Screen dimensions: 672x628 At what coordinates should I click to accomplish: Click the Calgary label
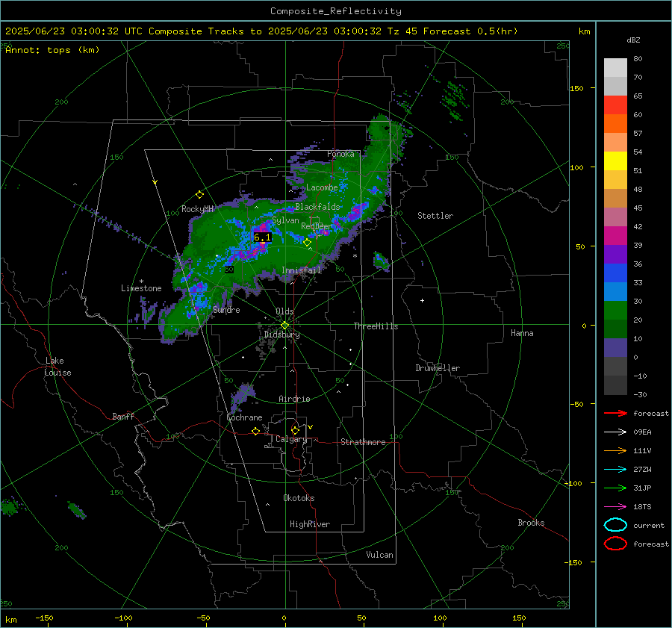[291, 439]
